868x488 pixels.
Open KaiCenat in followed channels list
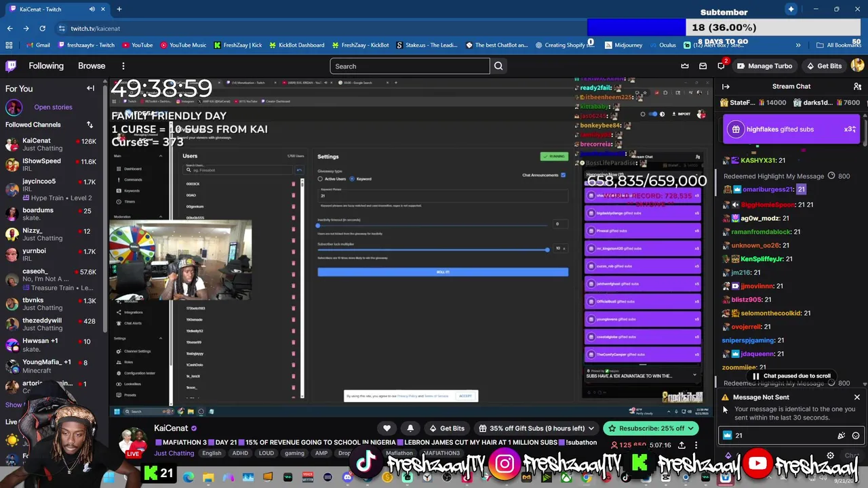51,144
